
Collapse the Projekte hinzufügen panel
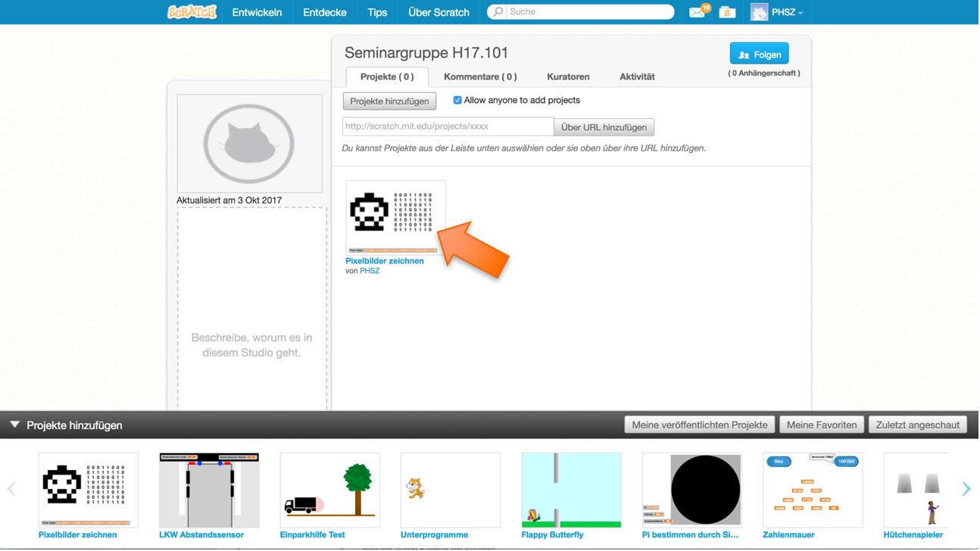[x=15, y=425]
